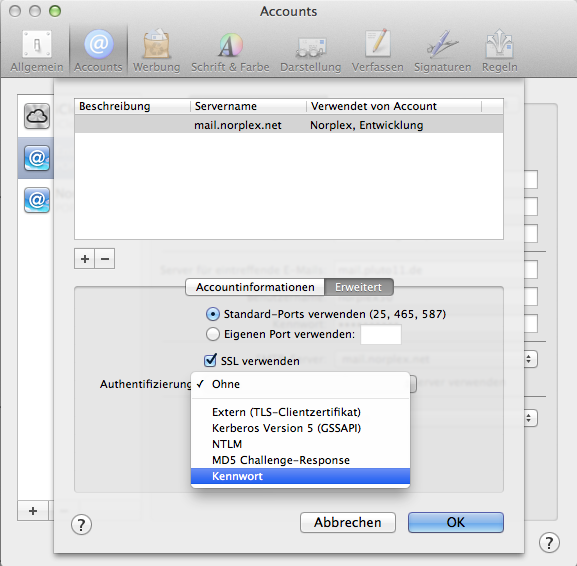Click the Abbrechen button
Screen dimensions: 577x566
pos(348,523)
